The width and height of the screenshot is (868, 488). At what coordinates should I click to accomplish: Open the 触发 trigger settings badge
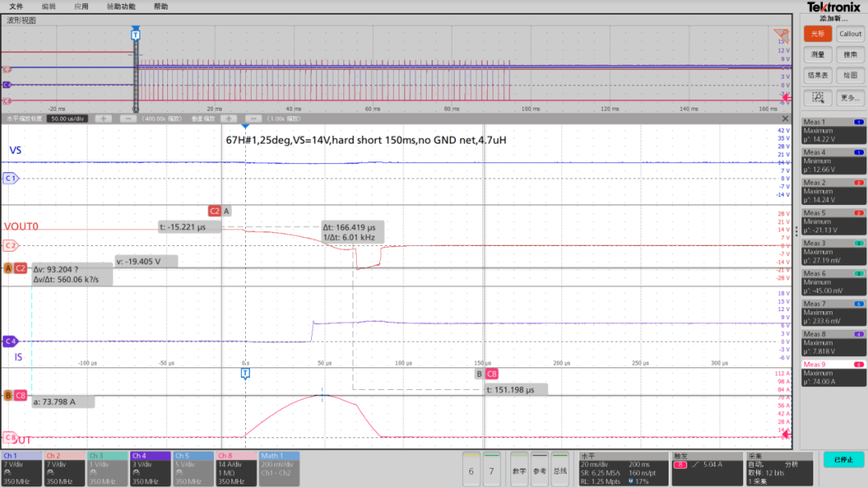pyautogui.click(x=706, y=468)
